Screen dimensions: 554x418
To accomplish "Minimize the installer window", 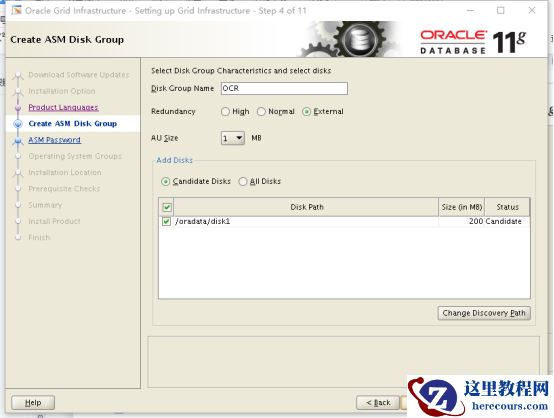I will 470,11.
